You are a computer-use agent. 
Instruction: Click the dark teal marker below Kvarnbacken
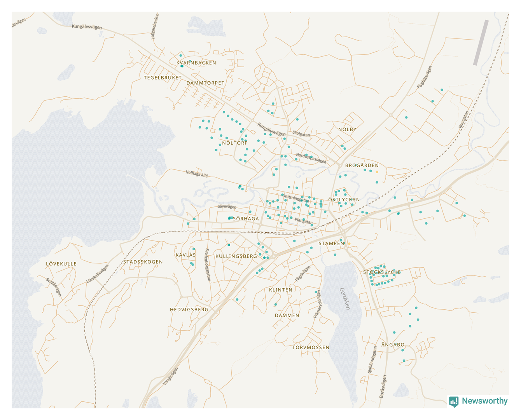[x=182, y=66]
